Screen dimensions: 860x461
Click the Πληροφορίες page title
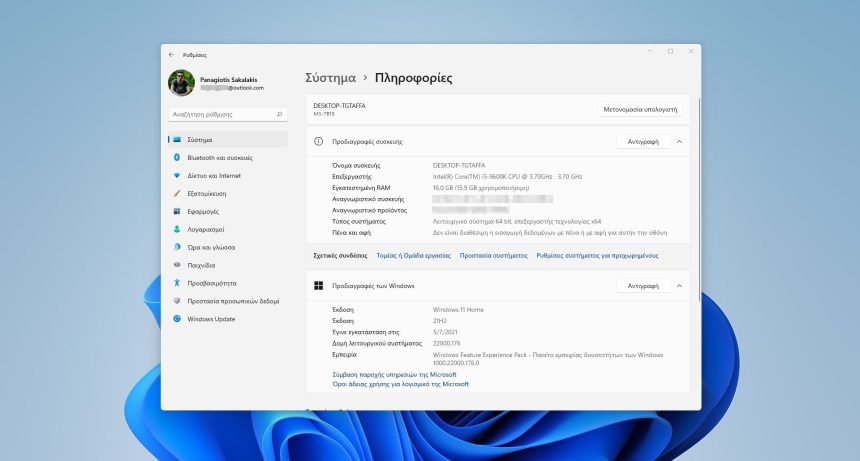414,78
